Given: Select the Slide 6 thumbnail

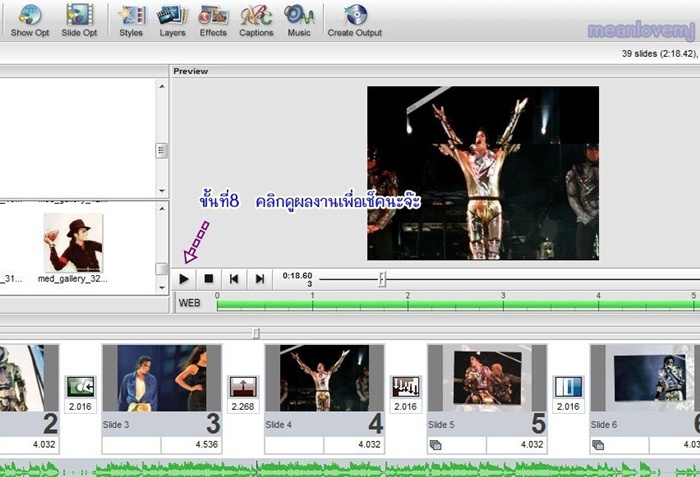Looking at the screenshot, I should point(645,378).
